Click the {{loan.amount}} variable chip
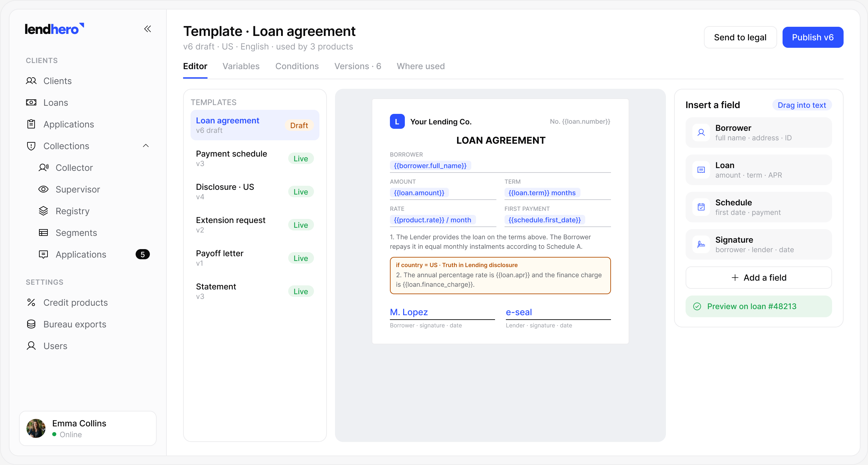868x465 pixels. coord(419,193)
